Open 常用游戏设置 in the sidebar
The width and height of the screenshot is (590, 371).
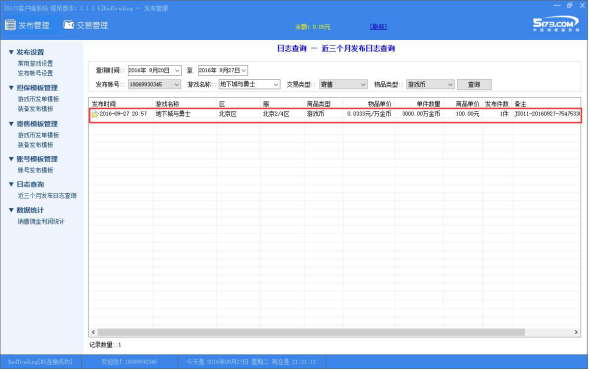point(35,63)
